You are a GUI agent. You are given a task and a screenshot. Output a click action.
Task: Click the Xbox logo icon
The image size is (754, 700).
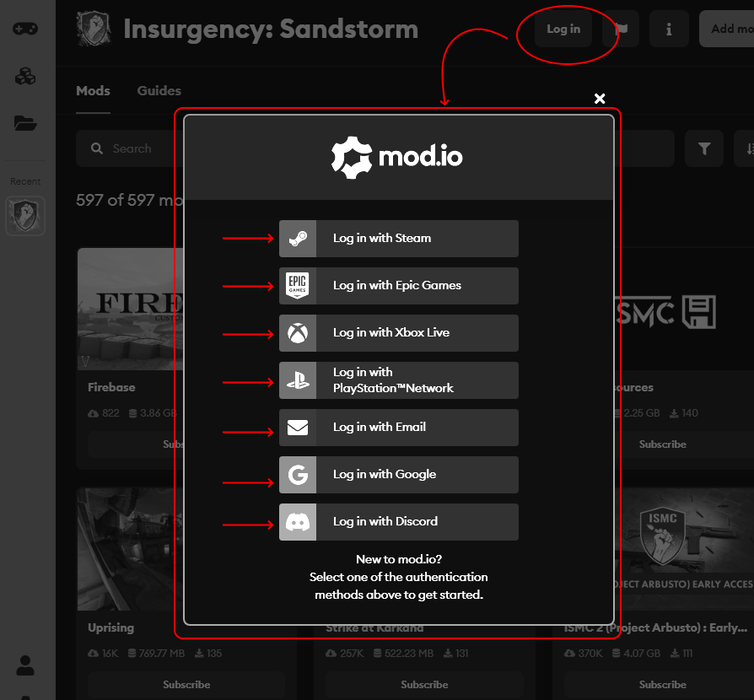[x=298, y=332]
